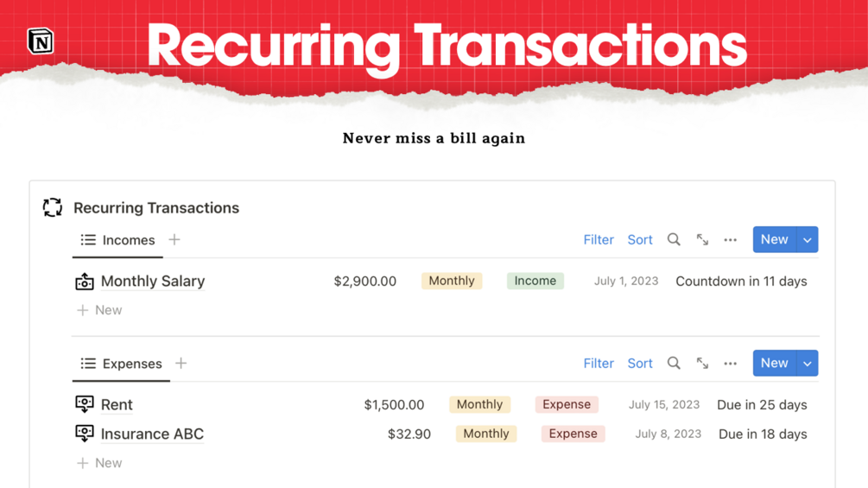Viewport: 868px width, 488px height.
Task: Click the blue New button for Incomes
Action: (774, 240)
